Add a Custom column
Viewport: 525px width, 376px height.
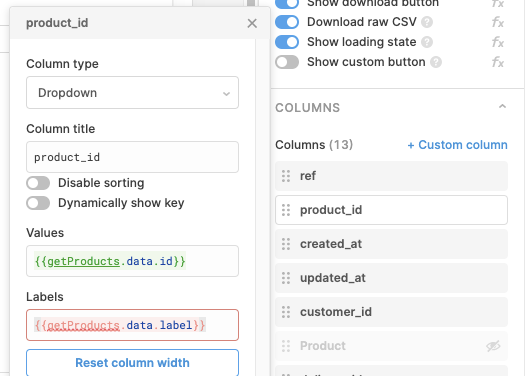click(x=457, y=145)
